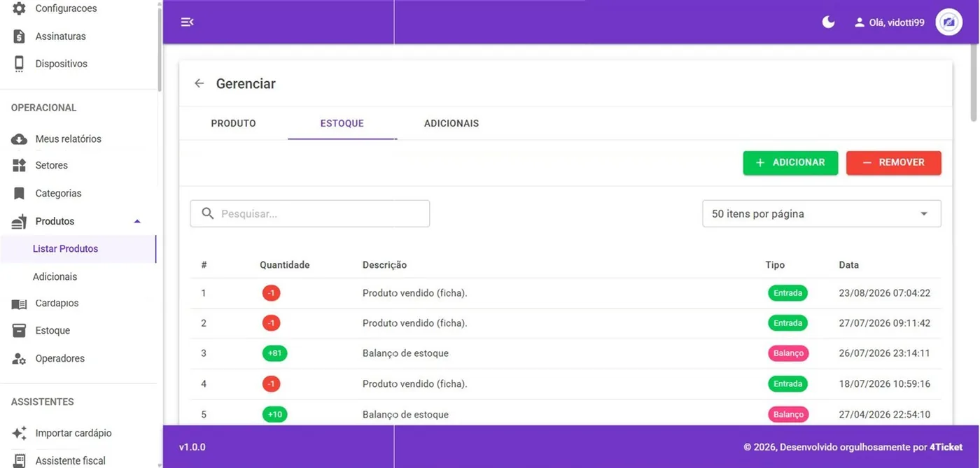
Task: Click the user person icon in header
Action: tap(860, 22)
